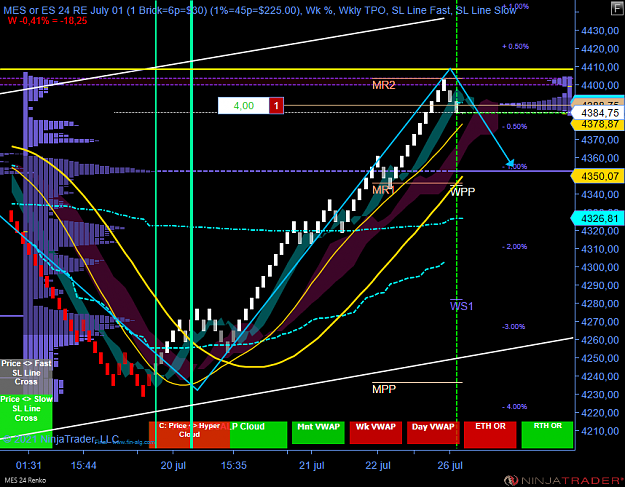Click the 21 jul date on the time axis
Screen dimensions: 625x487
point(311,465)
